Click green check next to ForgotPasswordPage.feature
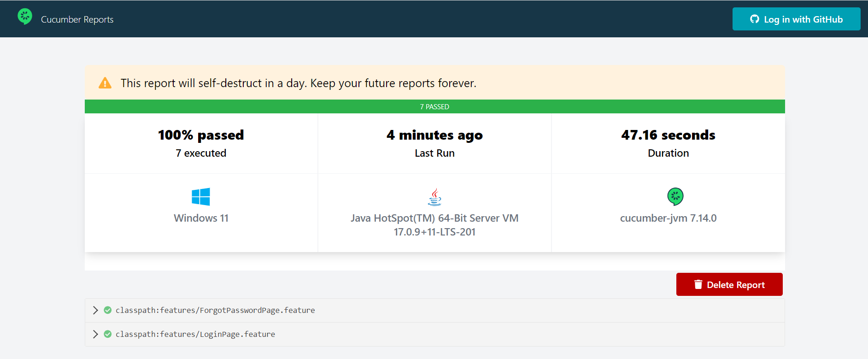The width and height of the screenshot is (868, 359). 107,310
